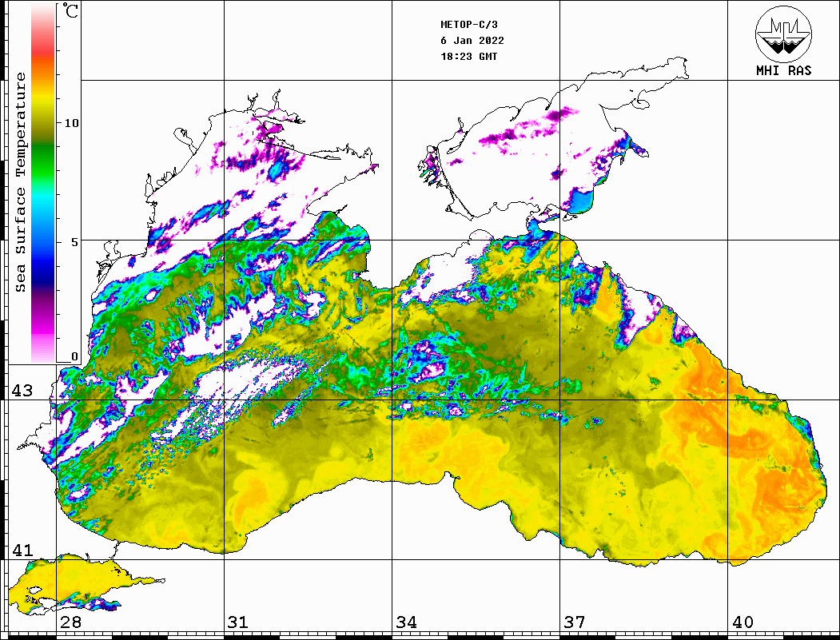
Task: Click longitude label 34
Action: (406, 622)
